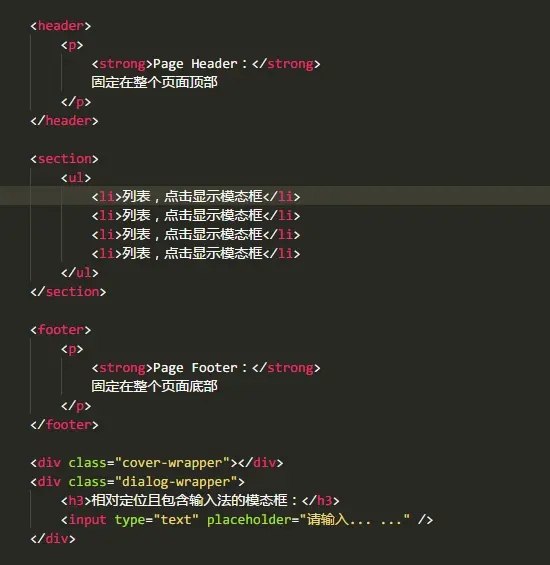Click the closing </h3> tag

click(321, 501)
